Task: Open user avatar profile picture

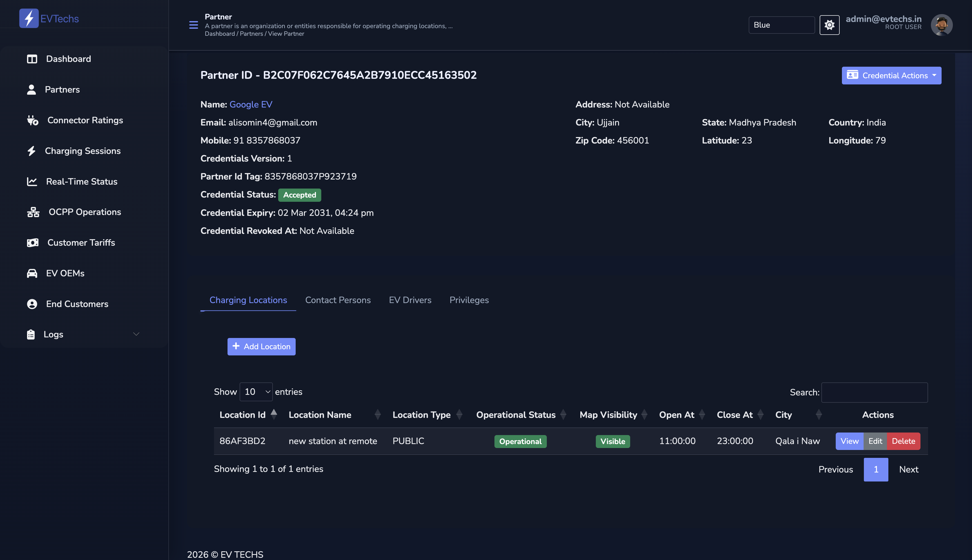Action: (941, 25)
